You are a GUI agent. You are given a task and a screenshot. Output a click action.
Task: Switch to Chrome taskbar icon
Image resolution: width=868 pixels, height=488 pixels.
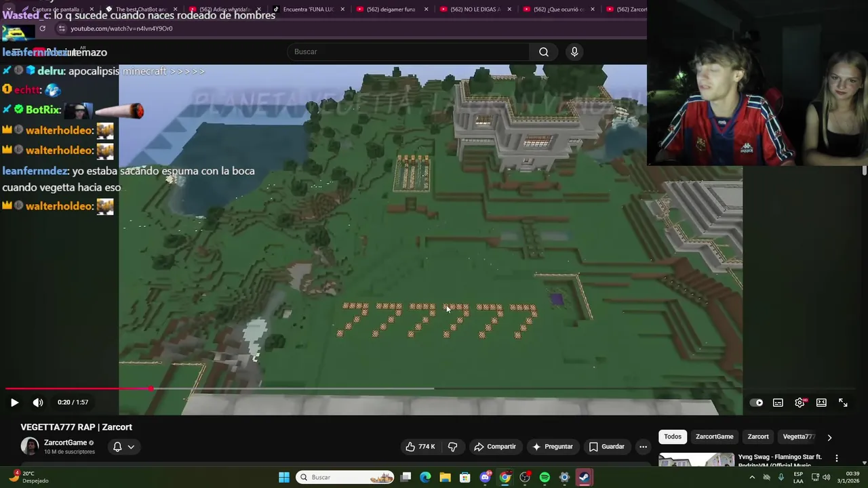tap(505, 477)
